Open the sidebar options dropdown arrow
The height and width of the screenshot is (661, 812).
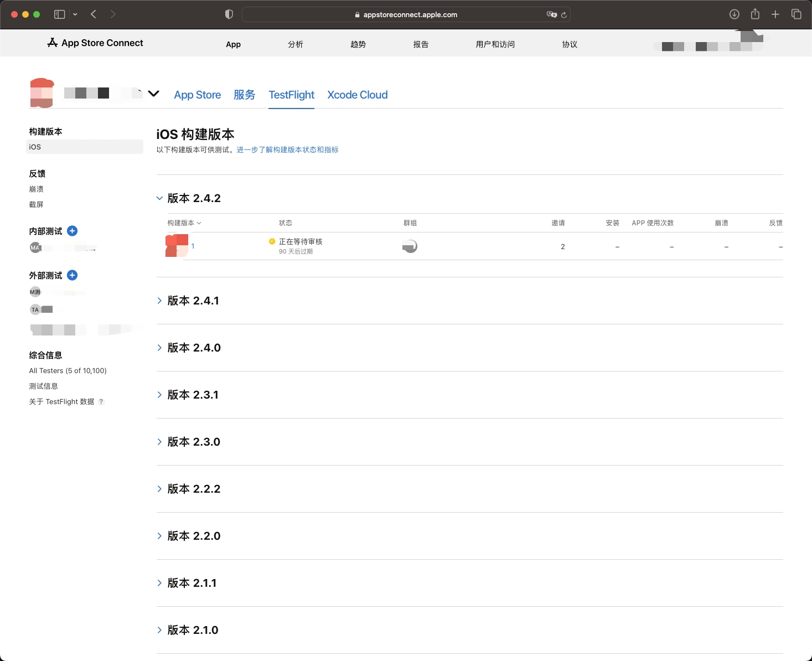75,14
